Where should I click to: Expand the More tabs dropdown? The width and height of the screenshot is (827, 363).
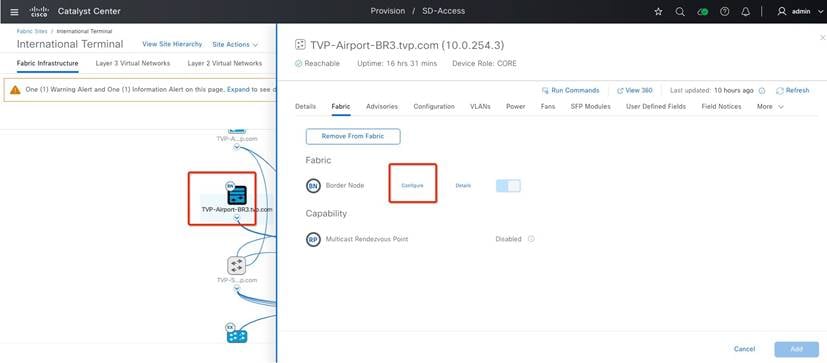pos(770,107)
